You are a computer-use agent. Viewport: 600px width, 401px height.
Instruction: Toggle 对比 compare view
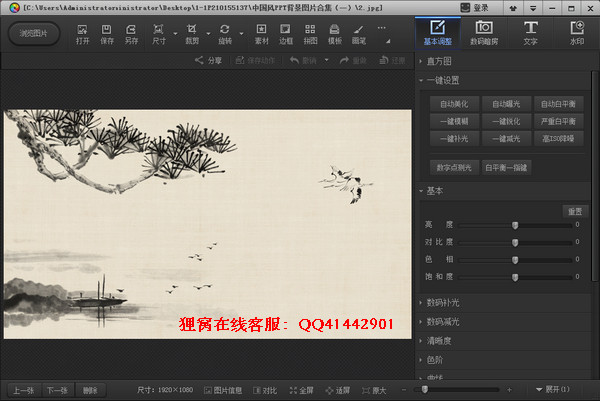pyautogui.click(x=265, y=390)
